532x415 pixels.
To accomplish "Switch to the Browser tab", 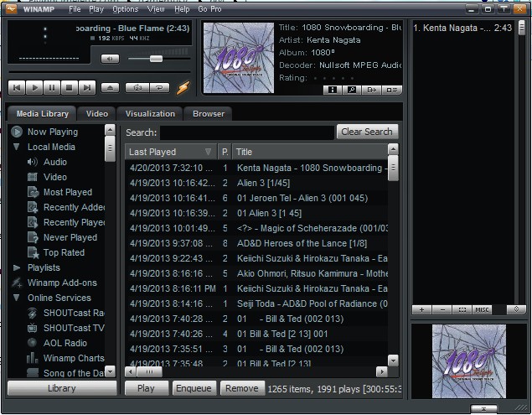I will click(209, 114).
